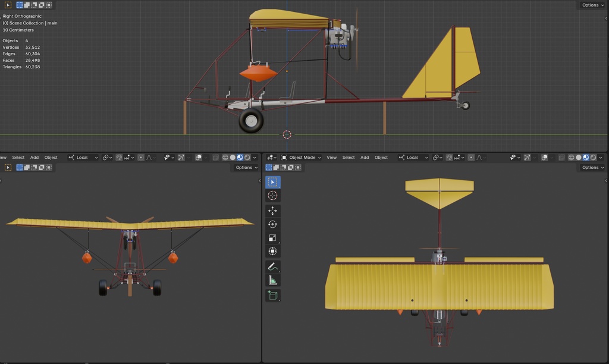Open Add menu in right viewport header
609x364 pixels.
pos(365,158)
